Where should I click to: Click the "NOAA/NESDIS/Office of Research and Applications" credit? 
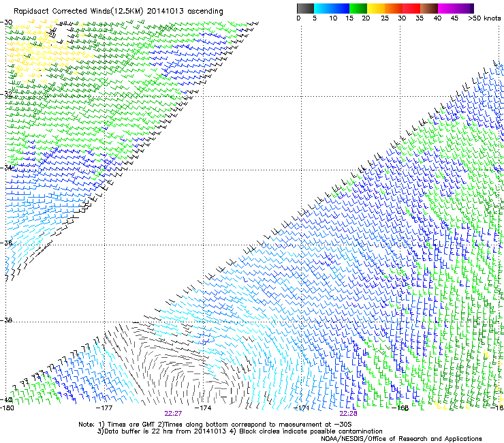401,439
